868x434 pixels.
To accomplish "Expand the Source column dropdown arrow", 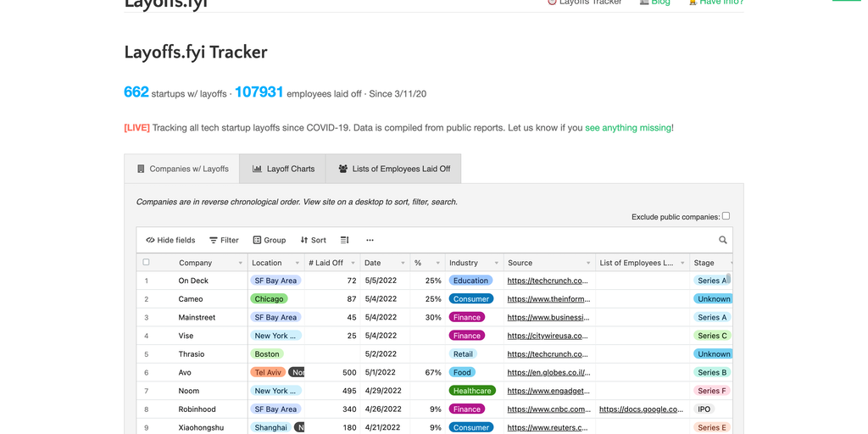I will click(588, 263).
